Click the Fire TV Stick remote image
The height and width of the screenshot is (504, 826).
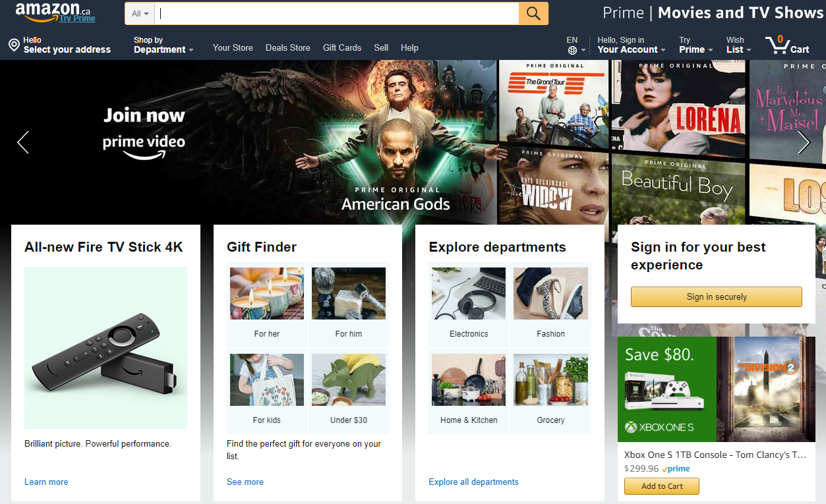tap(105, 348)
